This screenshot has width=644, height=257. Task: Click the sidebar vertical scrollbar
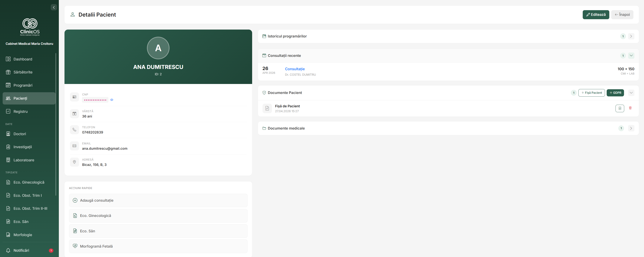coord(56,124)
